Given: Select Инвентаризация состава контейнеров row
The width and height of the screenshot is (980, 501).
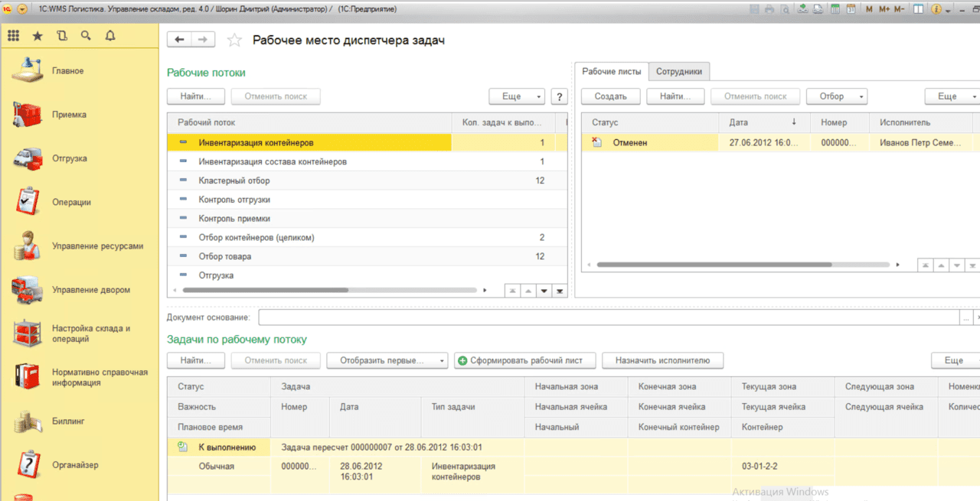Looking at the screenshot, I should pos(367,161).
